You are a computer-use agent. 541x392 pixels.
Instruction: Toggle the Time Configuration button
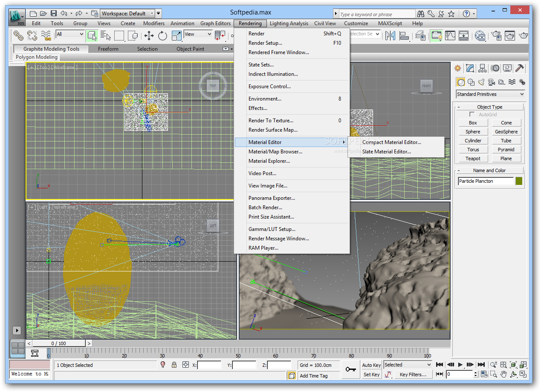pos(484,375)
